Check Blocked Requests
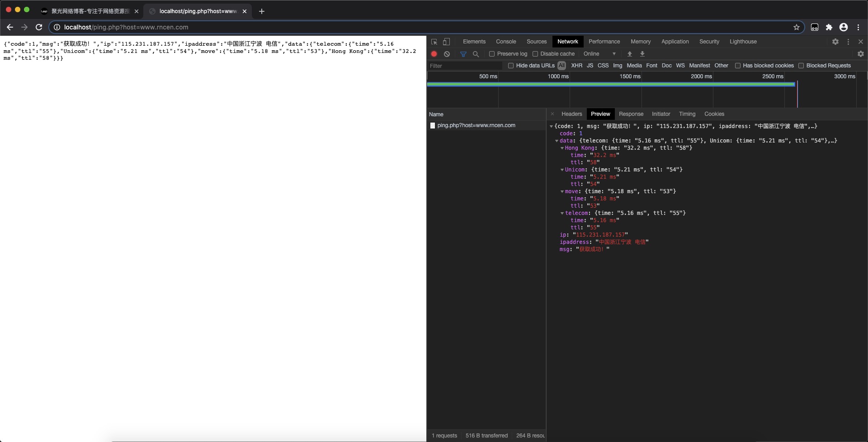 pos(801,66)
